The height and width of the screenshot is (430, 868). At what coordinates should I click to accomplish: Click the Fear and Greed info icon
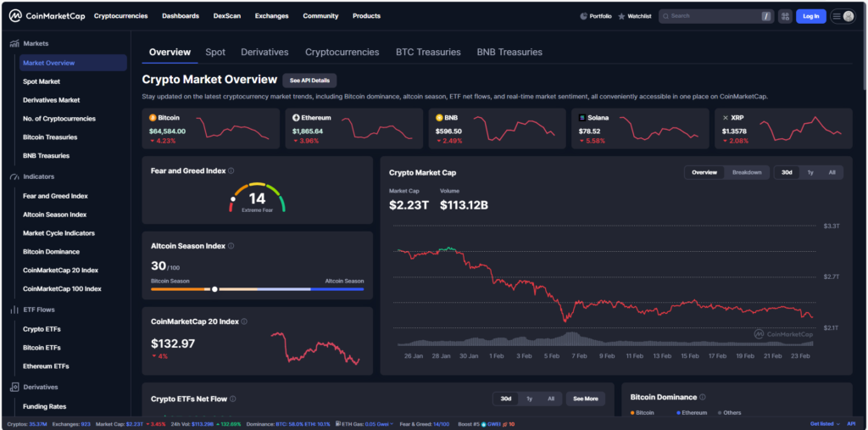point(231,170)
